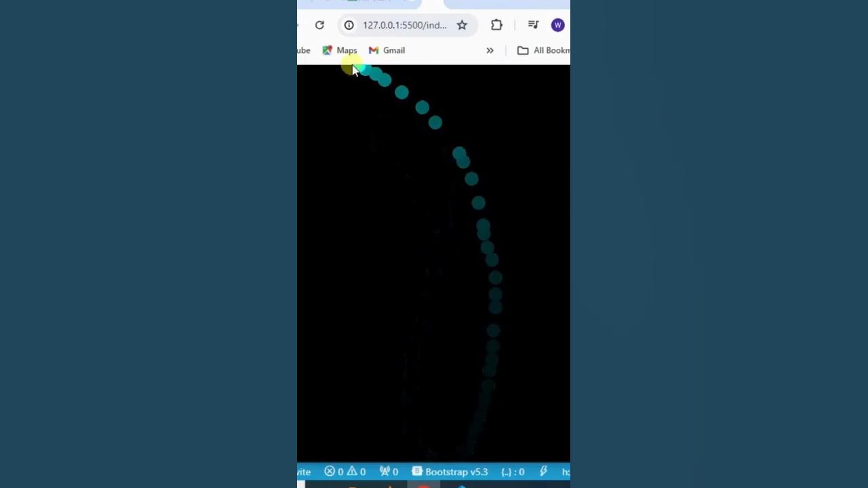Screen dimensions: 868x488
Task: Click Bootstrap v5.3 in status bar
Action: 450,472
